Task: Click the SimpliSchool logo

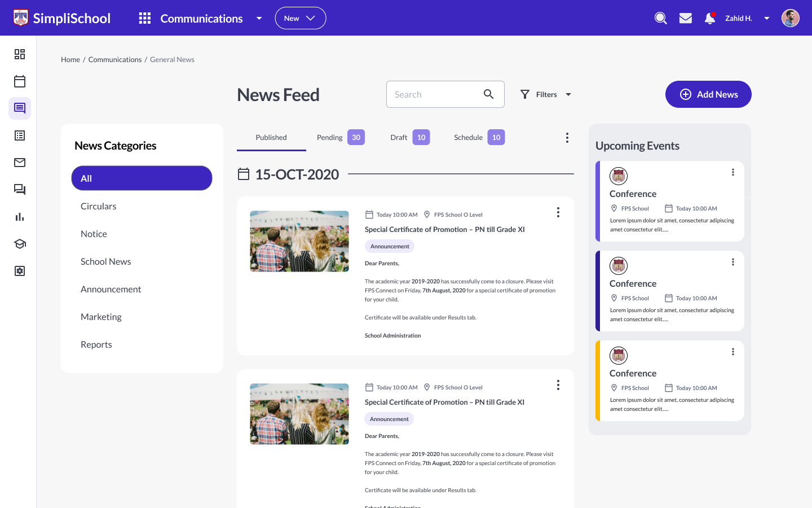Action: click(62, 18)
